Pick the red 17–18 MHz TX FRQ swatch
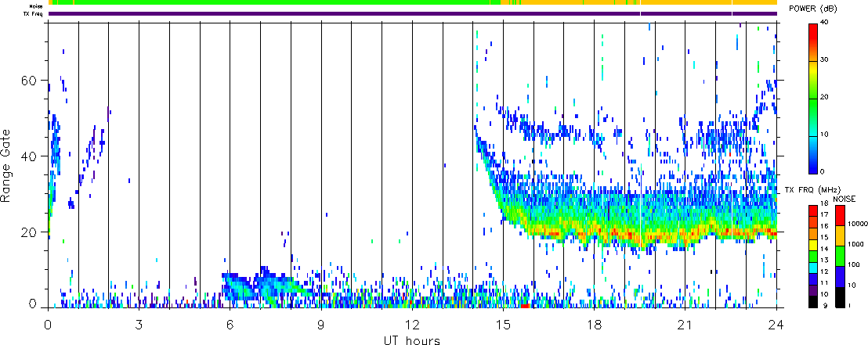This screenshot has width=868, height=345. (x=812, y=210)
